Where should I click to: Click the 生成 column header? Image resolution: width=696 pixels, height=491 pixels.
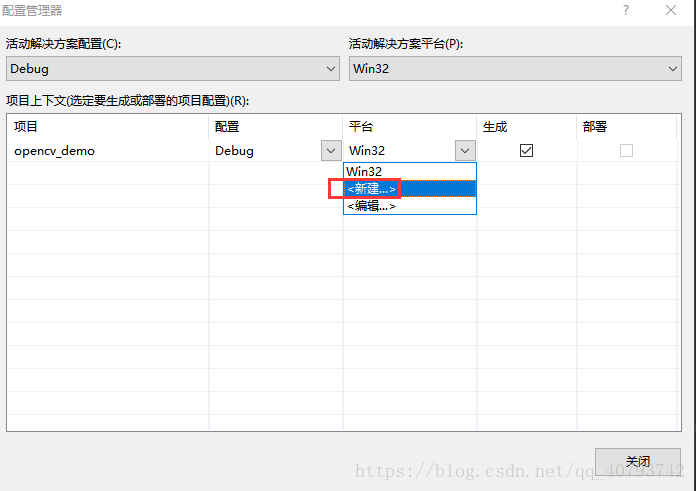[527, 127]
